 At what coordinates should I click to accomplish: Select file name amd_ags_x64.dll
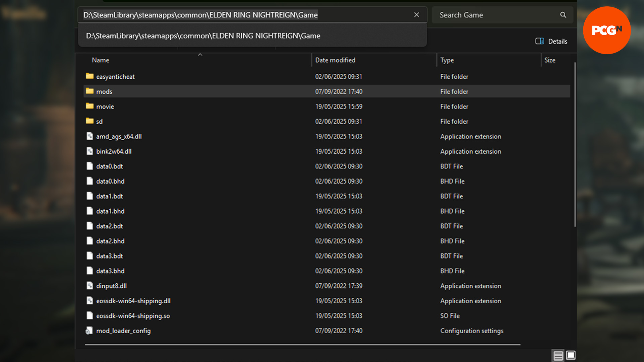point(119,136)
